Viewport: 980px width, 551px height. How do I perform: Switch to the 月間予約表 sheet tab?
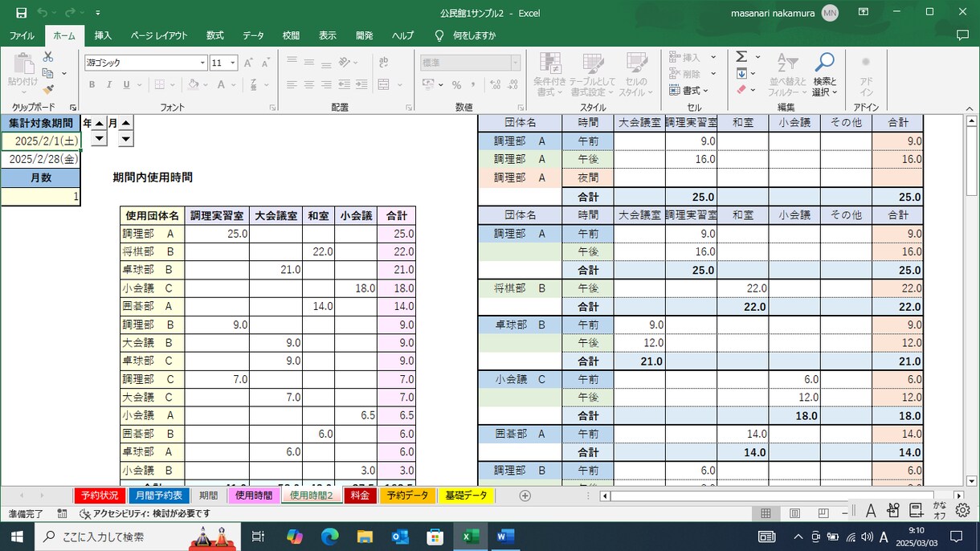pos(159,496)
